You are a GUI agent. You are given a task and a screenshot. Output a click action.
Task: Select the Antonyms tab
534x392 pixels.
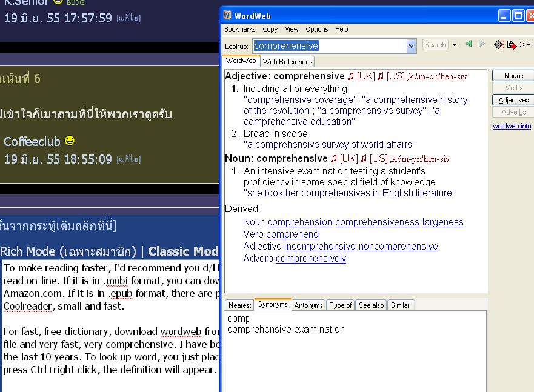pyautogui.click(x=308, y=305)
